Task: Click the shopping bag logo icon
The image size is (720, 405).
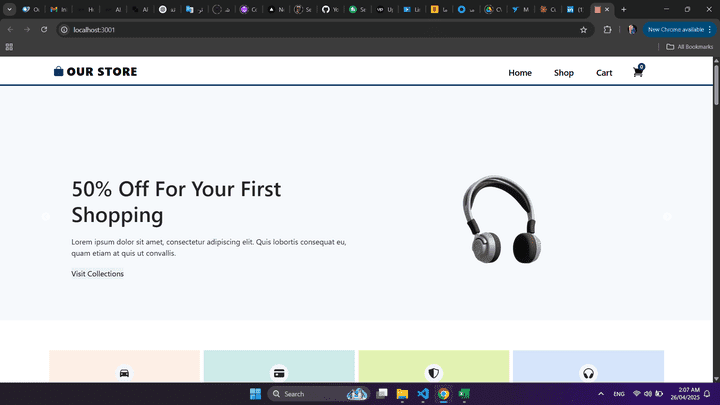Action: 58,71
